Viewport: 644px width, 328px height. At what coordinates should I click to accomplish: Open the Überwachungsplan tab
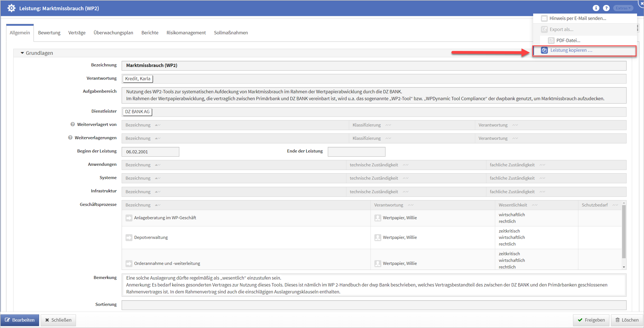(x=113, y=33)
